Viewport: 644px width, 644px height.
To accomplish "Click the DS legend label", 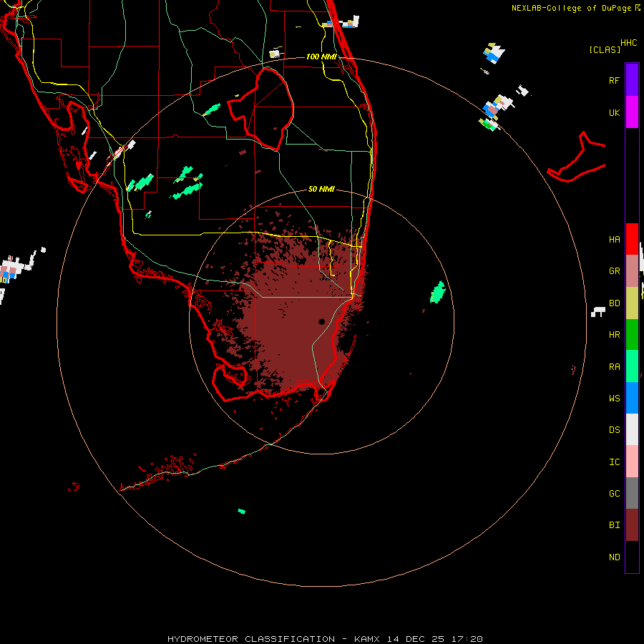I will click(x=614, y=430).
